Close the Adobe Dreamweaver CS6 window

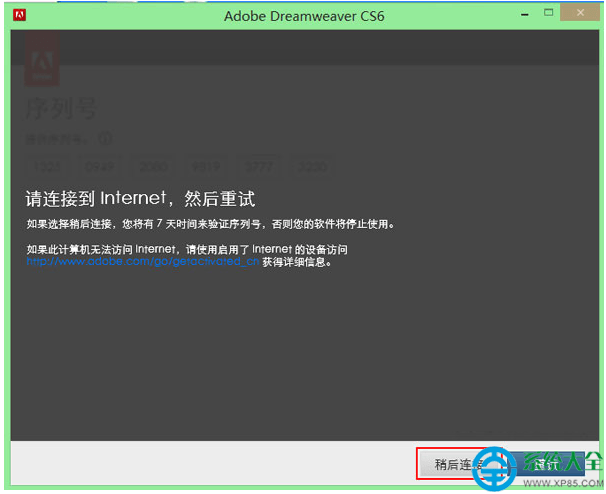tap(580, 13)
